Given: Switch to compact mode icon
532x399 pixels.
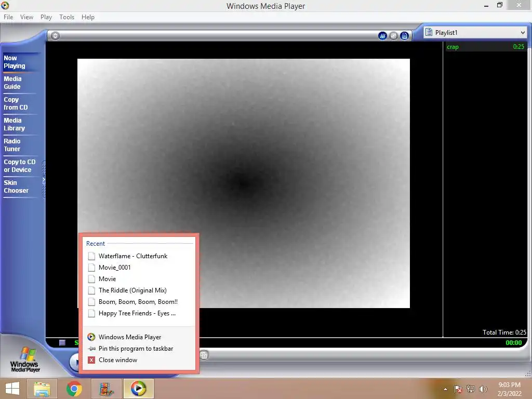Looking at the screenshot, I should click(x=204, y=355).
